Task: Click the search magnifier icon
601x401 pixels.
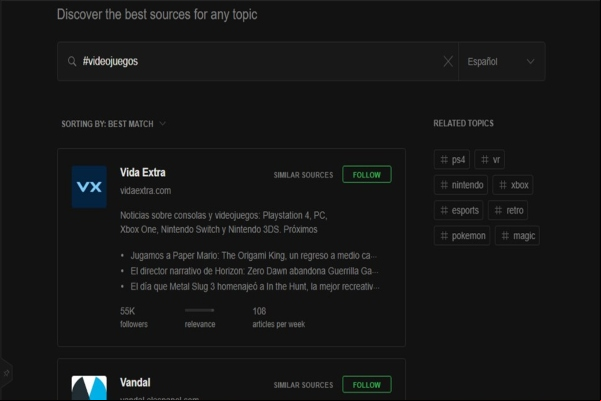Action: 72,61
